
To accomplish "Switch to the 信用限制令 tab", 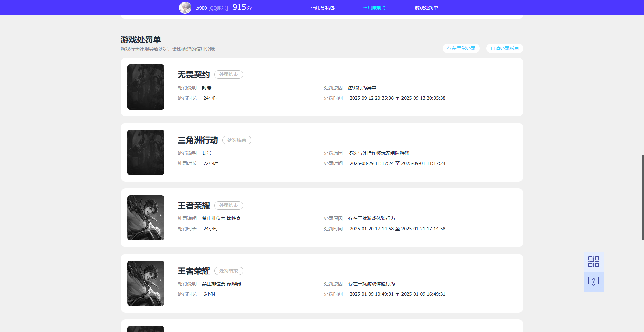I will [x=374, y=8].
